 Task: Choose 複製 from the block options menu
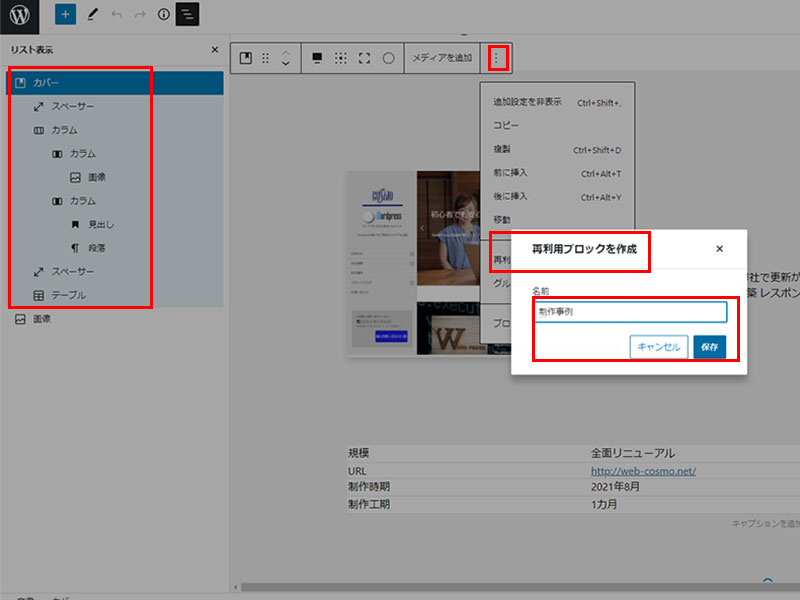point(502,150)
